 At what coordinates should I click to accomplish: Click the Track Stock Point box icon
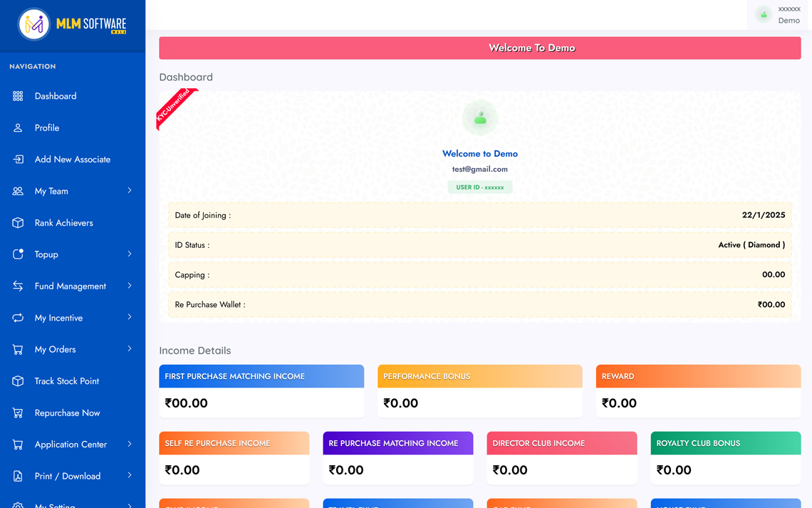(18, 381)
